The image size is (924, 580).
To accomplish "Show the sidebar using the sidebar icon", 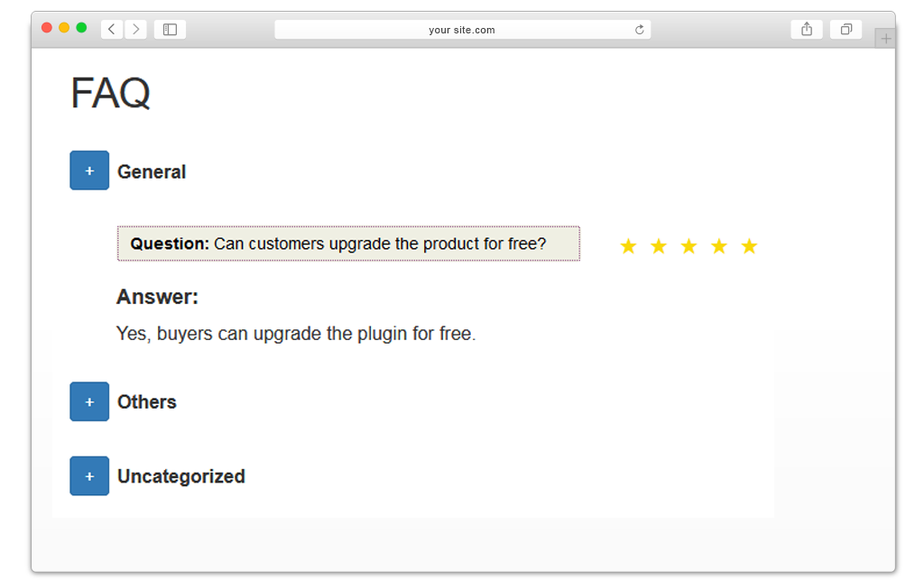I will tap(170, 30).
